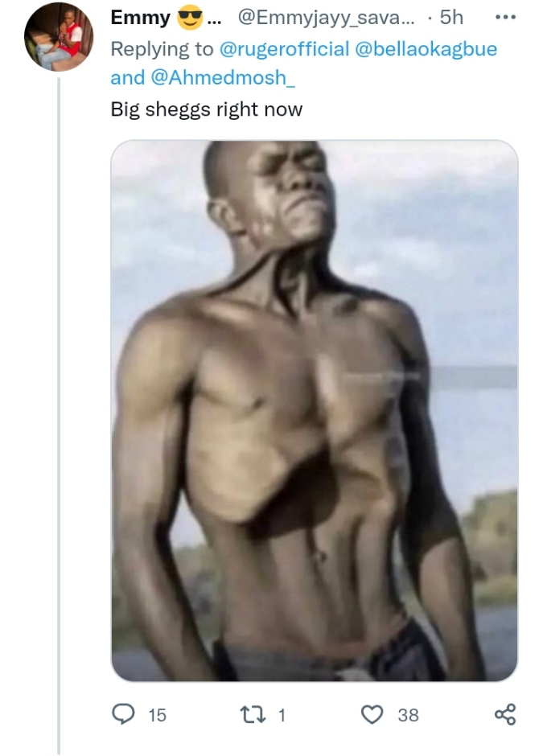Click the vertical thread line below avatar

pos(59,402)
